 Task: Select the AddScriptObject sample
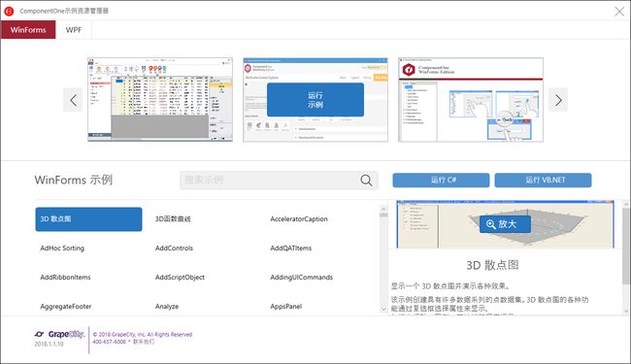(x=180, y=277)
